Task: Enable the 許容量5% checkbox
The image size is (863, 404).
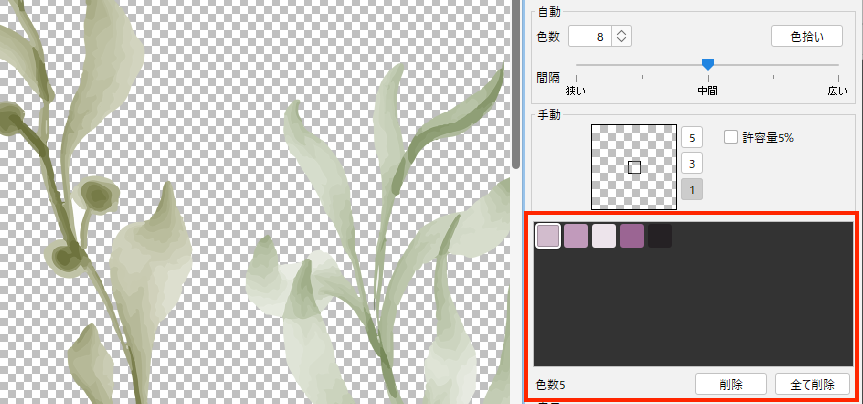Action: [x=730, y=138]
